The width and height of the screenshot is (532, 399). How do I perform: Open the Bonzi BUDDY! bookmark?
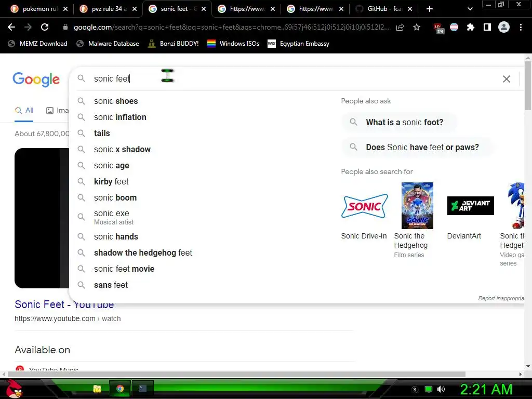tap(173, 44)
